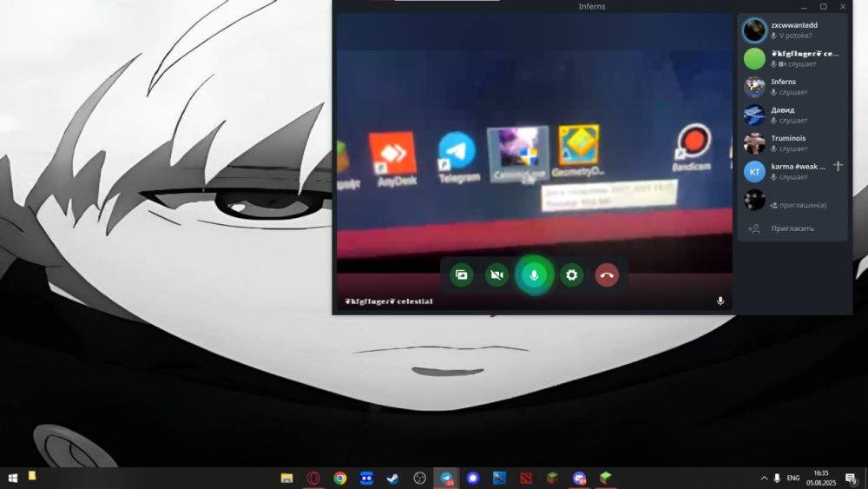Maximize the Inferns call window
Screen dimensions: 868x489
823,7
